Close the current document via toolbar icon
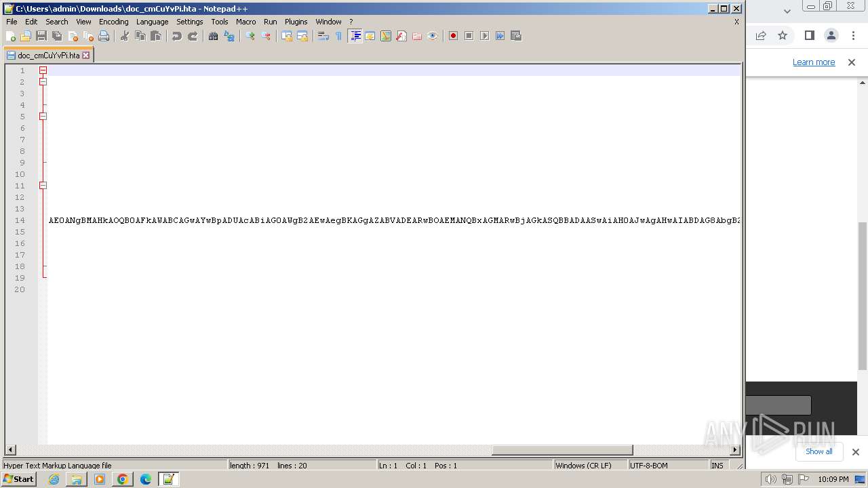 (x=73, y=36)
